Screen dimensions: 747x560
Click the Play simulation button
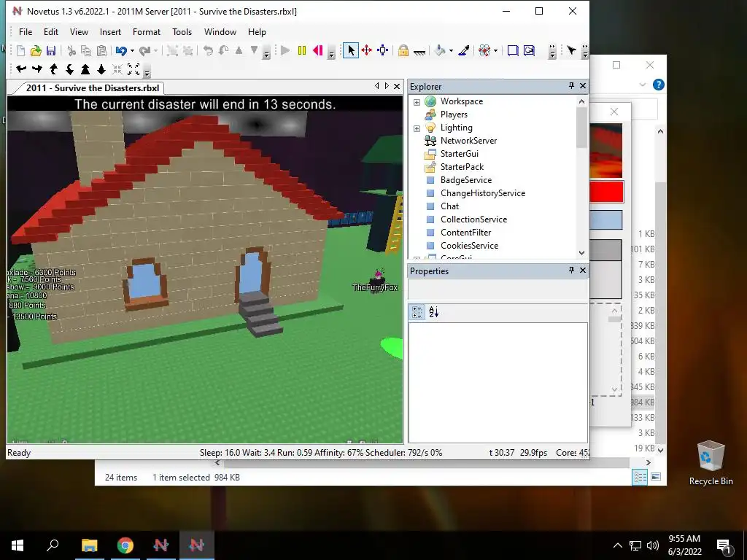285,50
